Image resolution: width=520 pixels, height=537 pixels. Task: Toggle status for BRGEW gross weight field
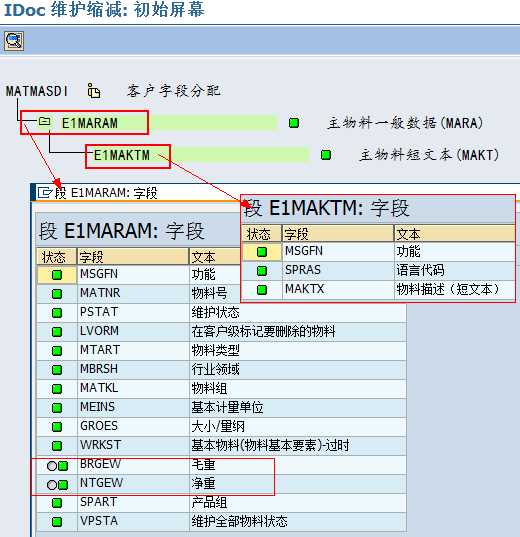click(x=57, y=466)
